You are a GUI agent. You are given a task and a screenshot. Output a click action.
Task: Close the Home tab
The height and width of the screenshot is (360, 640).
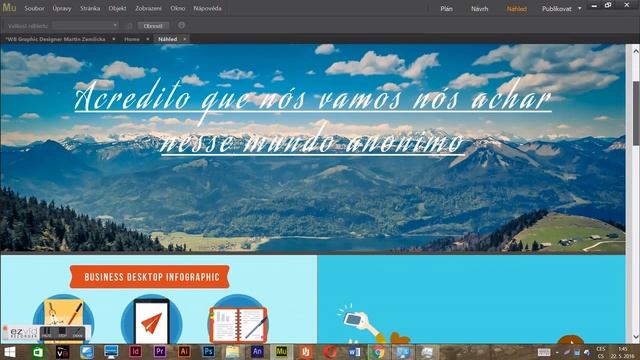point(147,39)
